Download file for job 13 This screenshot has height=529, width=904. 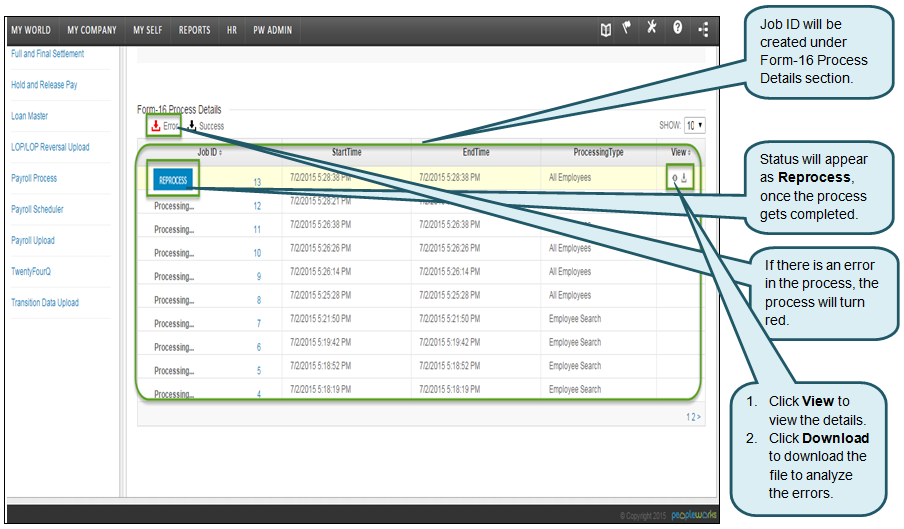tap(685, 178)
